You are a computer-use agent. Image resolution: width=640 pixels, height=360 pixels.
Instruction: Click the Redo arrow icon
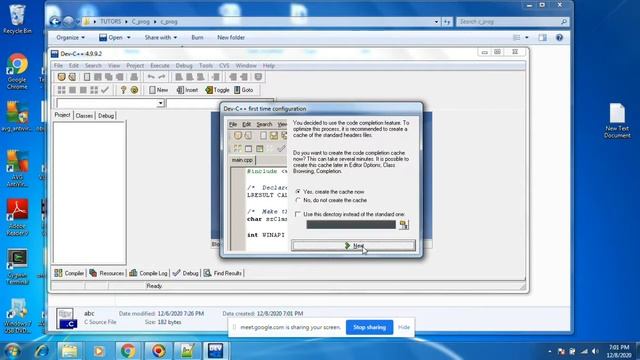tap(162, 77)
